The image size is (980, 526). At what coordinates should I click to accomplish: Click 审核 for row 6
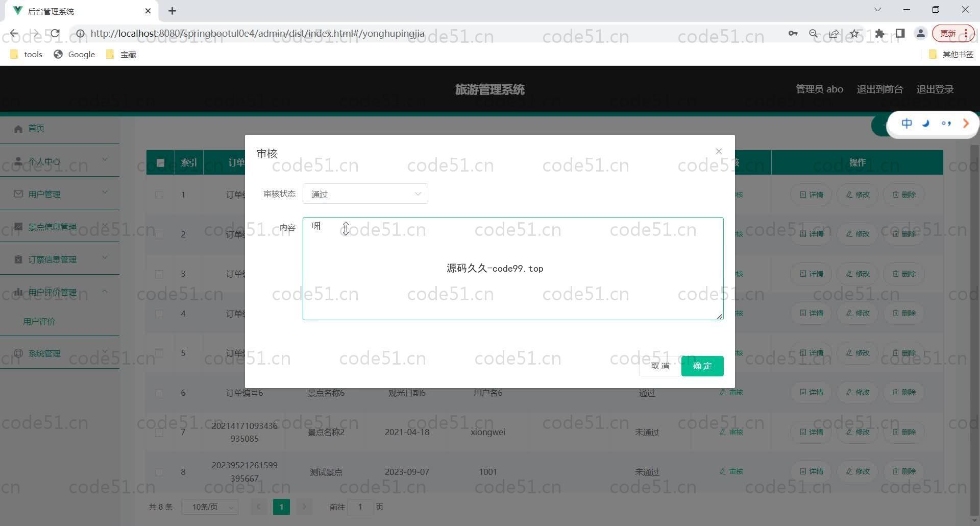tap(731, 392)
